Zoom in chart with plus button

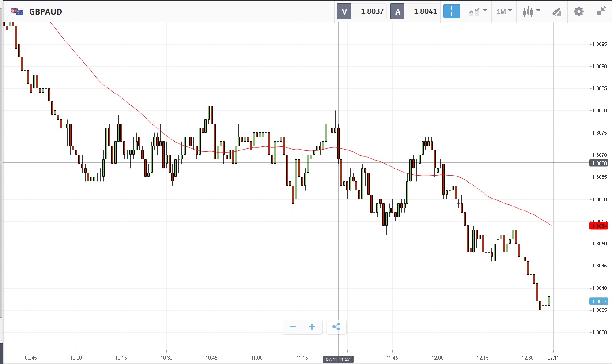312,327
